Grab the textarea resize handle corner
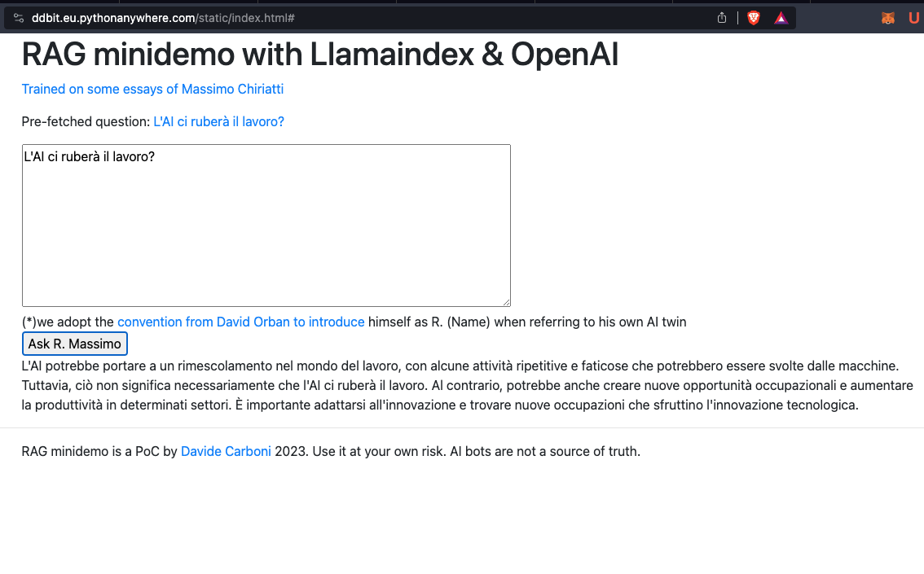The height and width of the screenshot is (574, 924). [x=506, y=302]
